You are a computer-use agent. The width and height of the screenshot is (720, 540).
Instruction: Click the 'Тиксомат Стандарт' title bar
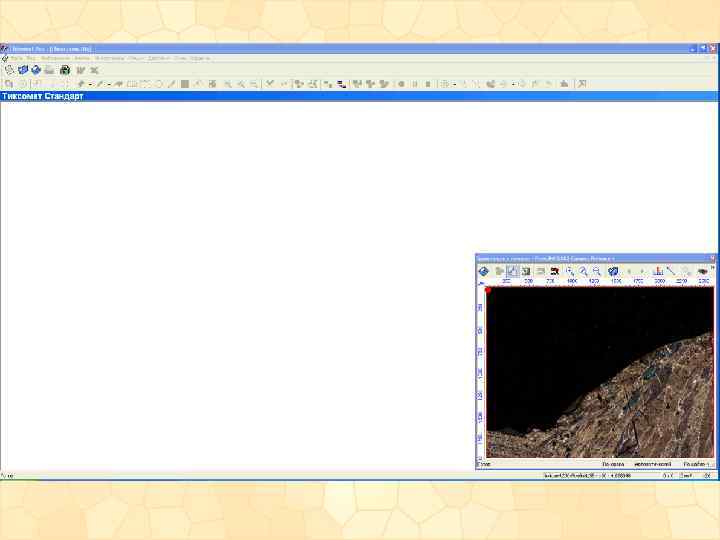358,96
